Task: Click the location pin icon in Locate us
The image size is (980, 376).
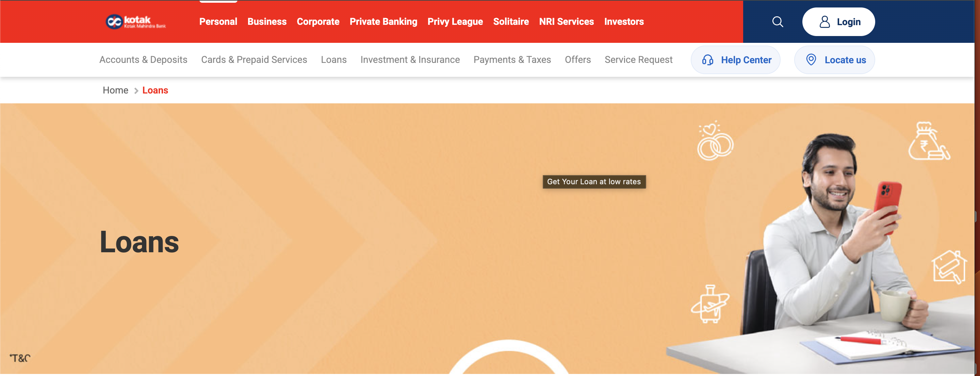Action: [811, 60]
